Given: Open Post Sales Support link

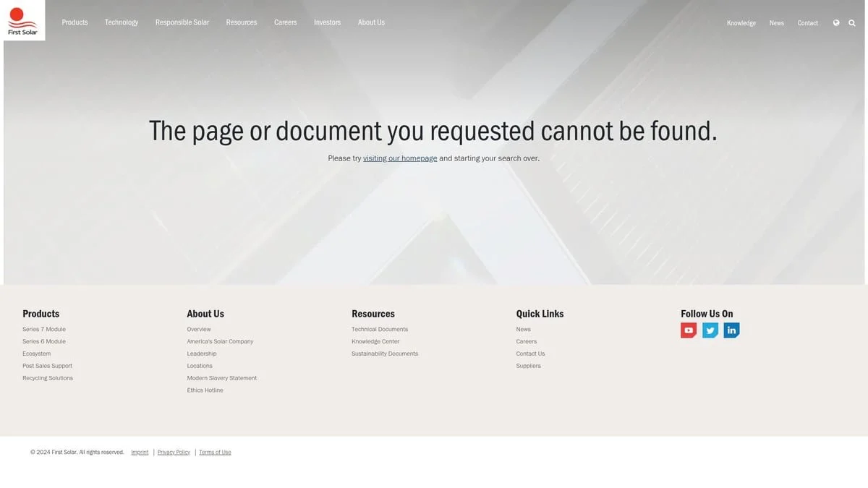Looking at the screenshot, I should [48, 367].
